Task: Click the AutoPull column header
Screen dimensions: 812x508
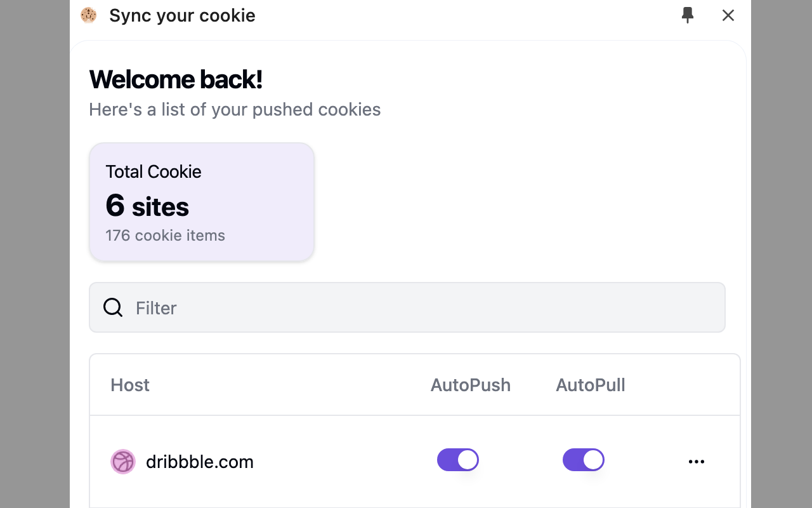Action: (591, 385)
